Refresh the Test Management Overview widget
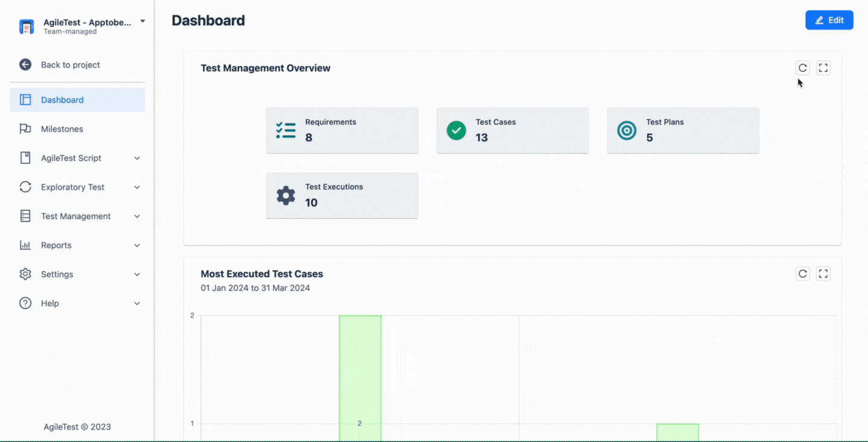 pos(802,68)
